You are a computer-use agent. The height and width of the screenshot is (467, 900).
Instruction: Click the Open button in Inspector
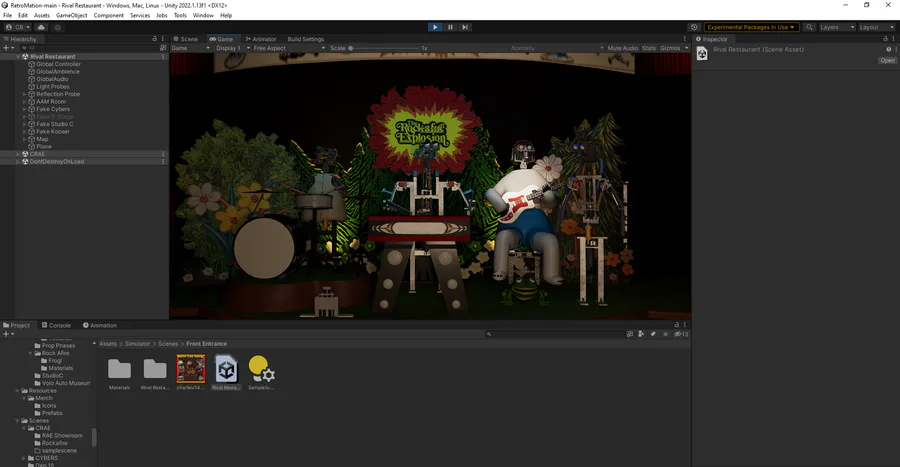(887, 60)
